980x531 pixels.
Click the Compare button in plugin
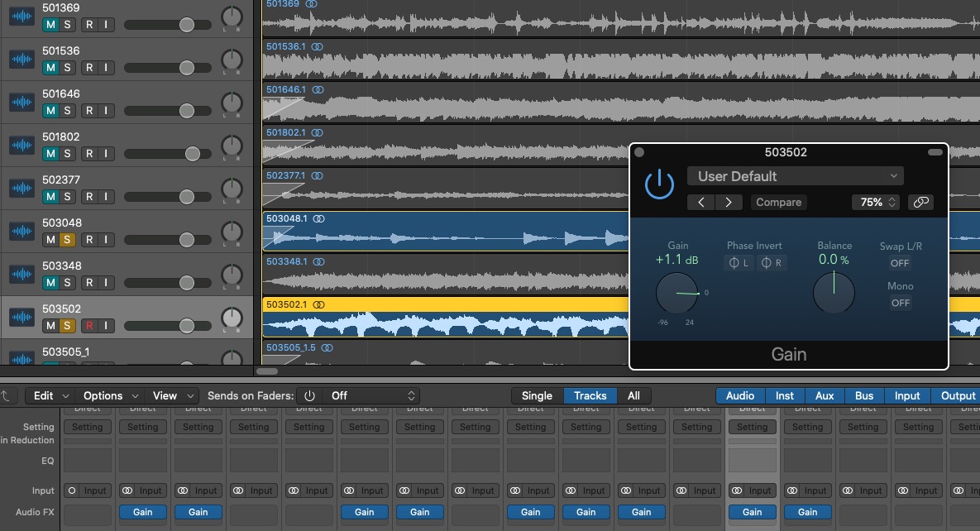778,202
